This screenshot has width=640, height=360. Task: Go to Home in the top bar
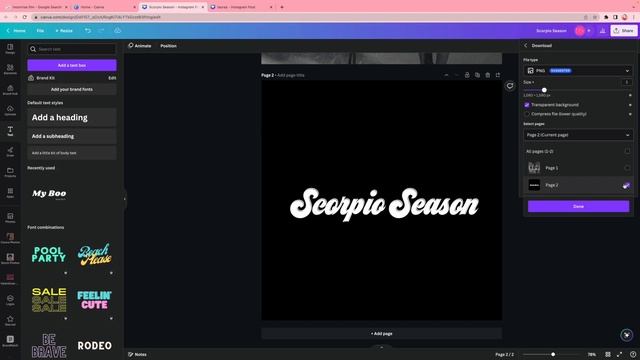point(16,31)
